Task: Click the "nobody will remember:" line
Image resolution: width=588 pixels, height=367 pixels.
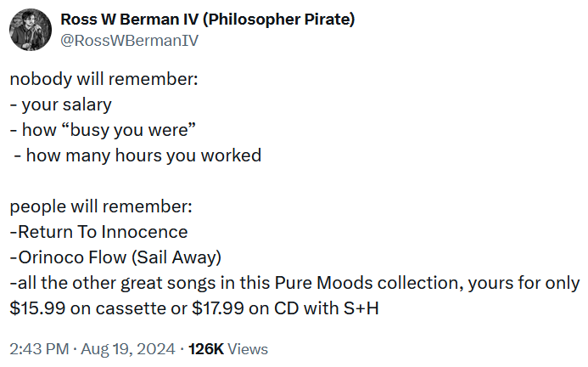Action: pos(104,79)
